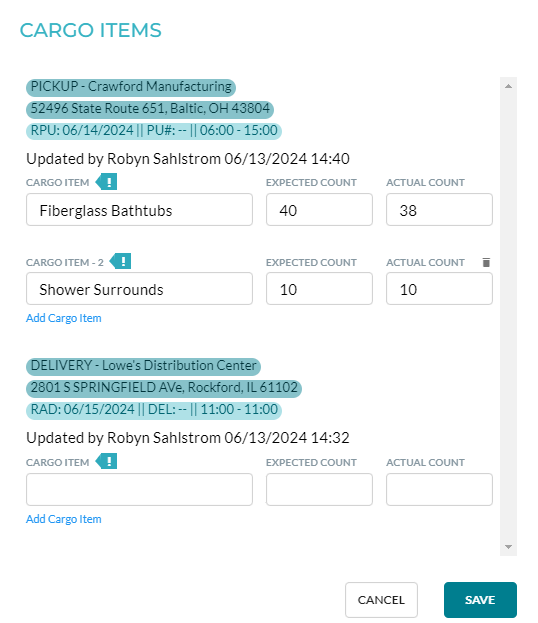Select expected count field showing 40
Image resolution: width=538 pixels, height=623 pixels.
pos(319,210)
